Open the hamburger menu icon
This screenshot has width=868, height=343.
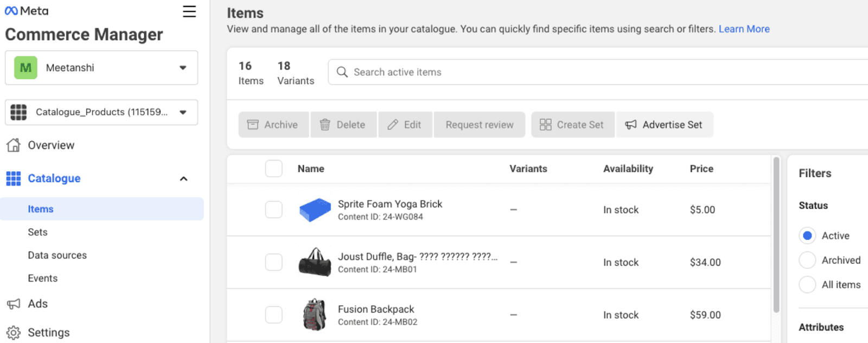[189, 11]
